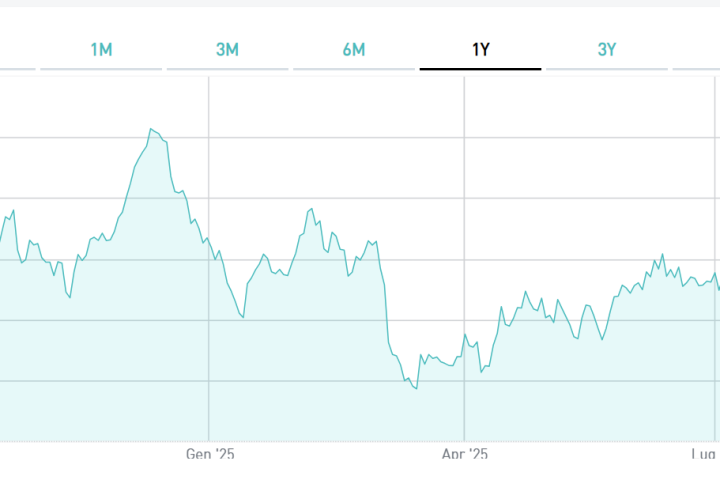Click the chart's highest peak before Gen '25
The image size is (720, 480).
point(151,129)
